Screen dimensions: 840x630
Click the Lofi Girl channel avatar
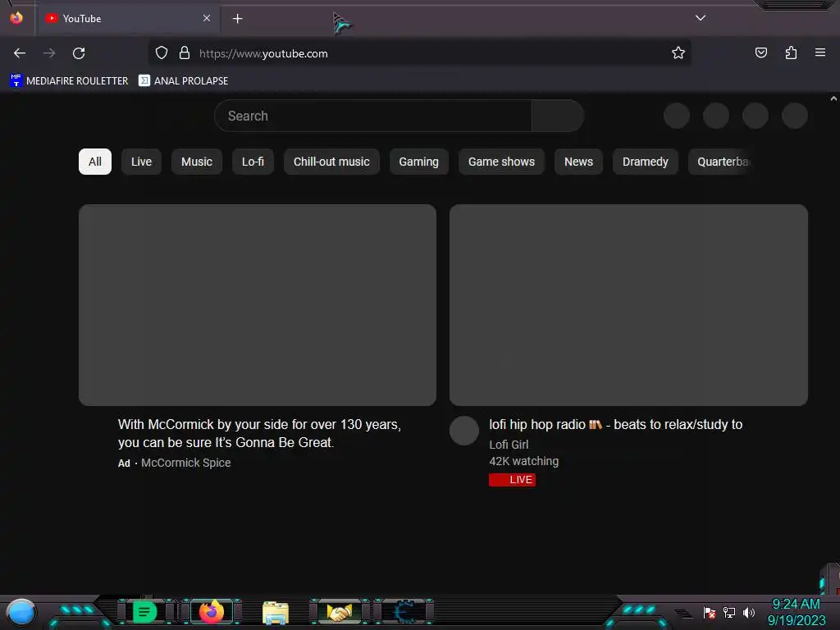coord(464,431)
